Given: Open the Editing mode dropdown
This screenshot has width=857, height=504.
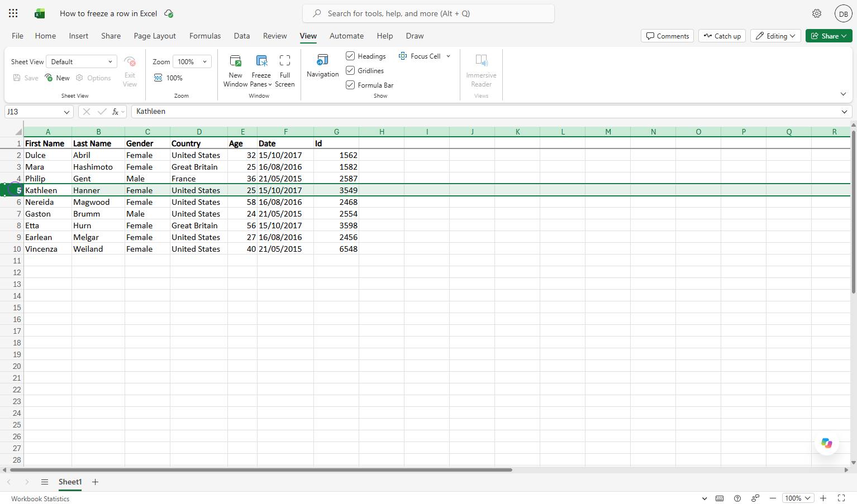Looking at the screenshot, I should coord(775,36).
